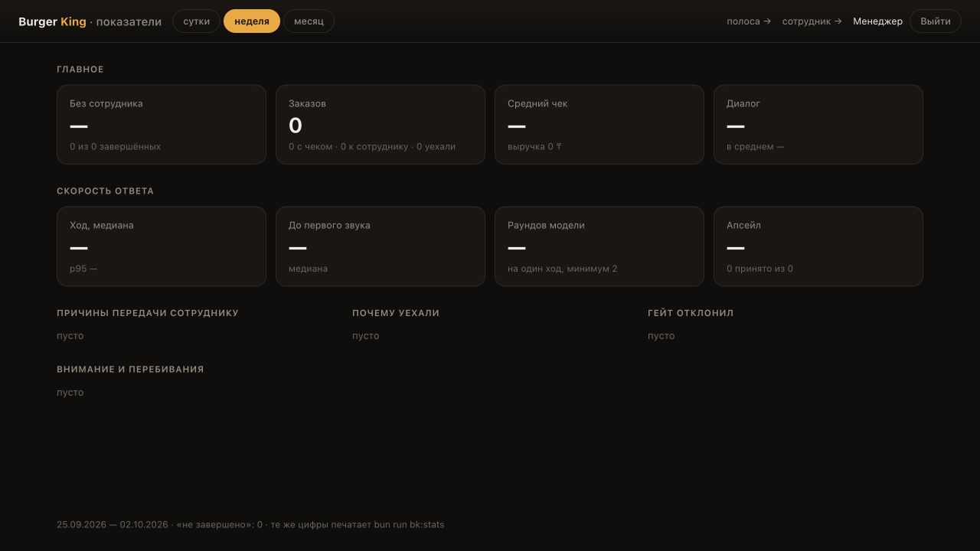Click text «0 принято из 0»
980x551 pixels.
point(759,269)
